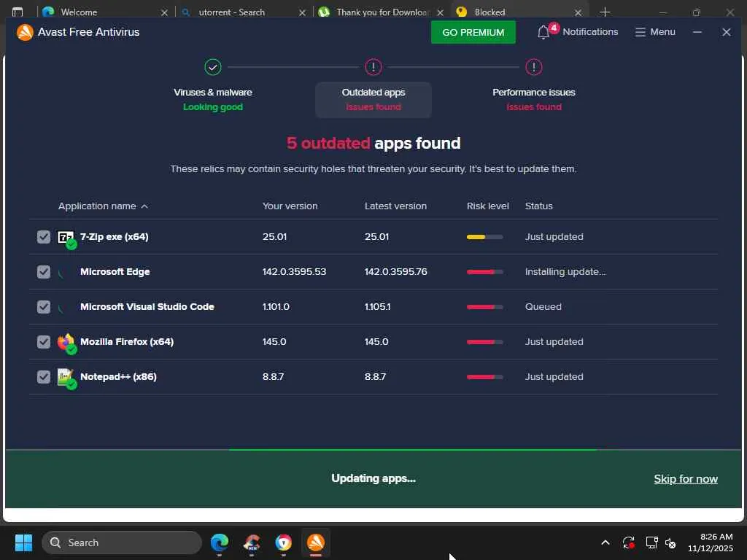Click the Queued status text
The image size is (747, 560).
[543, 307]
